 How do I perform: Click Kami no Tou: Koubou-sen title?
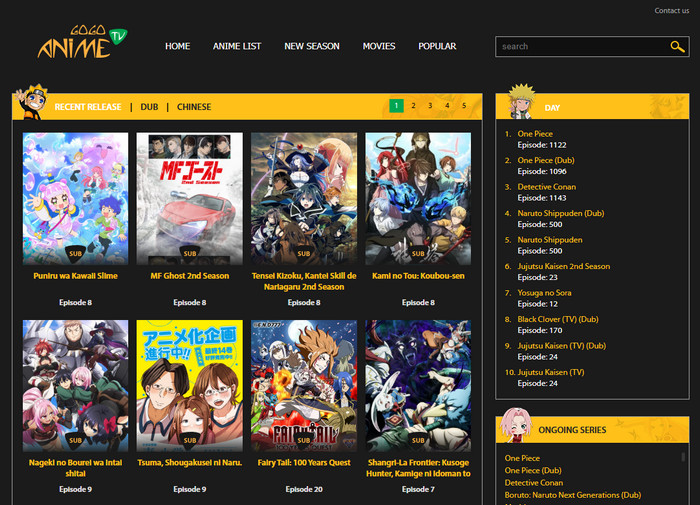coord(418,276)
